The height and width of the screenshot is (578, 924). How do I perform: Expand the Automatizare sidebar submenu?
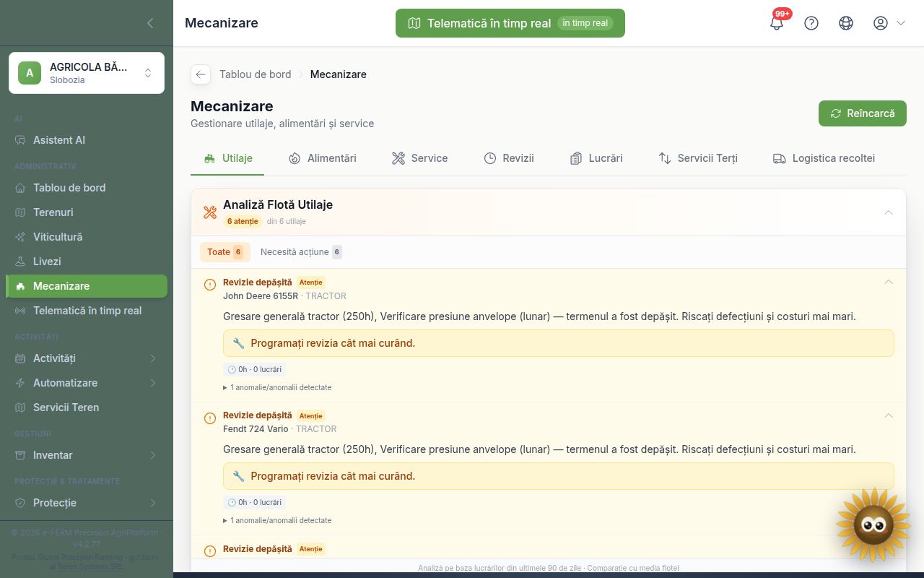(x=87, y=383)
